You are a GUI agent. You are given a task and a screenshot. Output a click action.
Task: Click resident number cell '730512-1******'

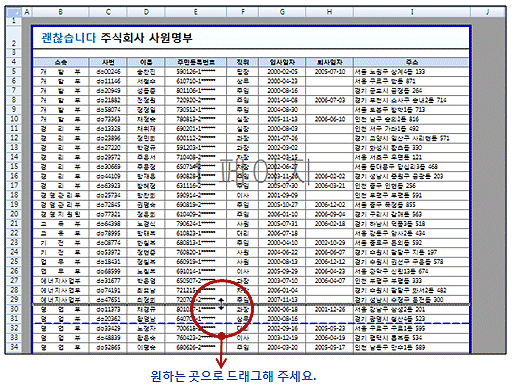196,110
